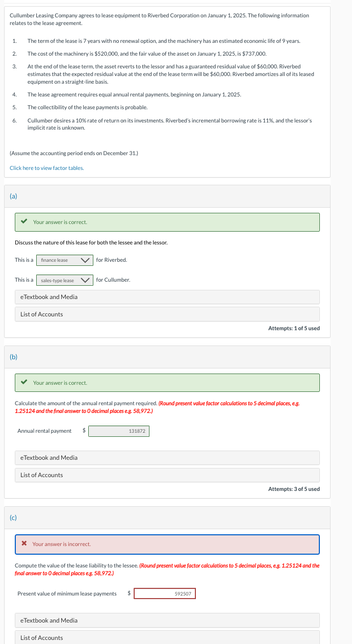The height and width of the screenshot is (644, 352).
Task: Select the (a) section header
Action: point(13,196)
